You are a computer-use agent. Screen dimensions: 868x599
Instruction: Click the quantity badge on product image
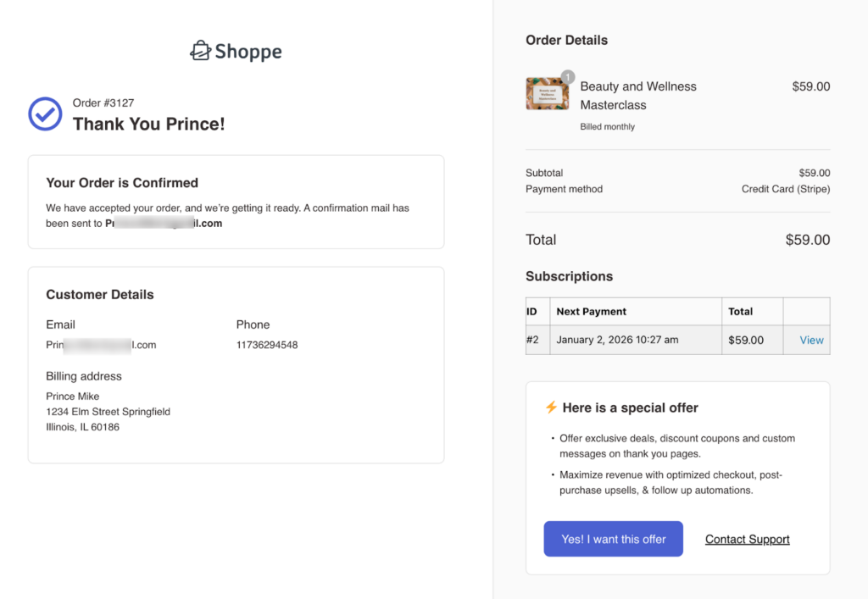567,77
